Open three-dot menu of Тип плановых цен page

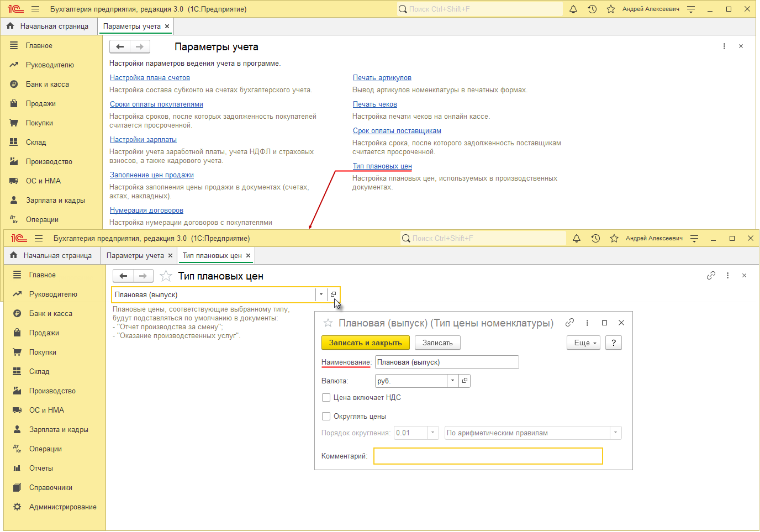(x=727, y=275)
